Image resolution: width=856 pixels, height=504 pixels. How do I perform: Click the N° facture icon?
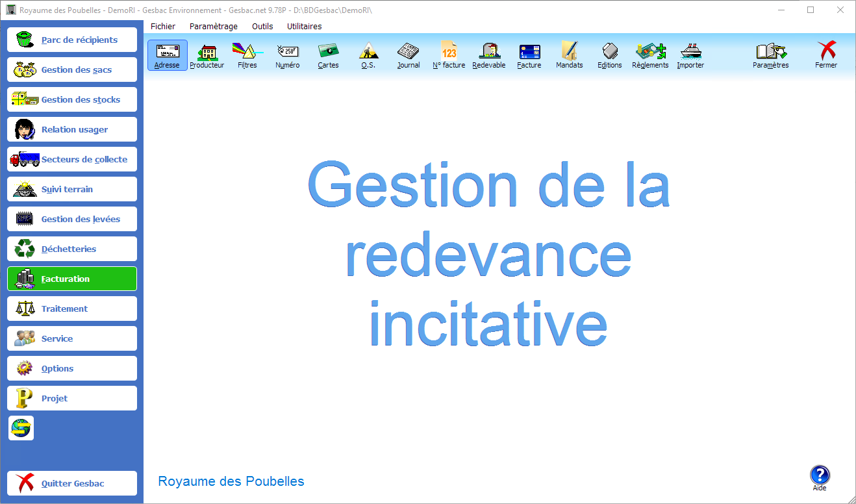(x=449, y=55)
